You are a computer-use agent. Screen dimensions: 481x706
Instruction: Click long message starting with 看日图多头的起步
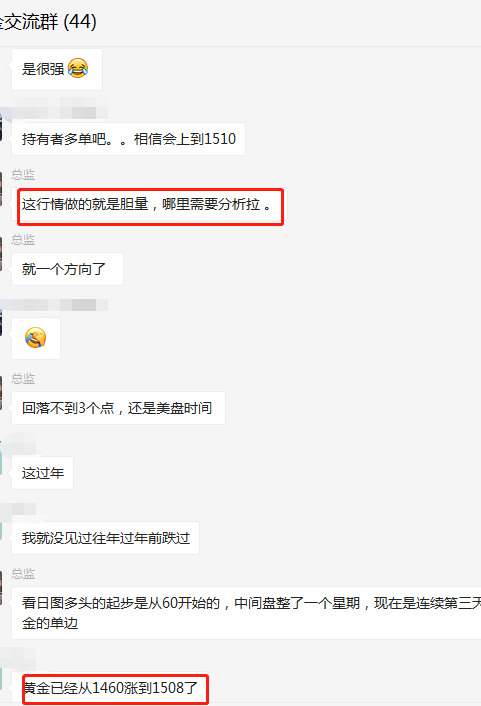pos(246,613)
